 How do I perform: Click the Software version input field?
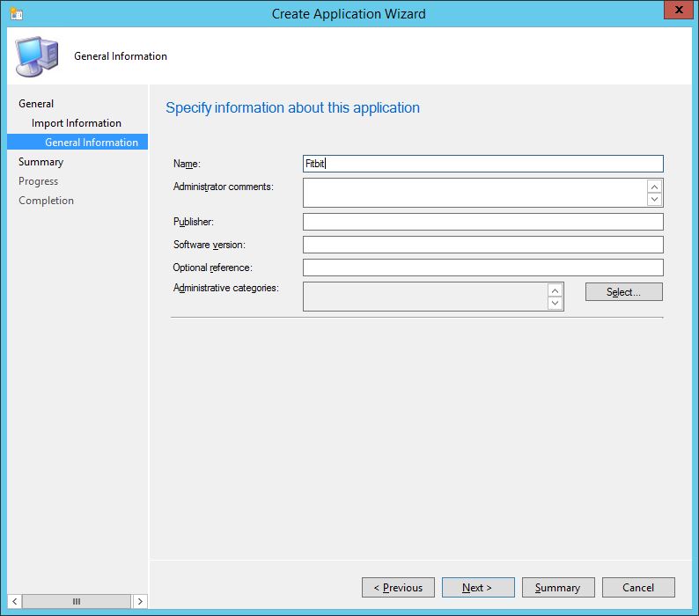(x=482, y=245)
